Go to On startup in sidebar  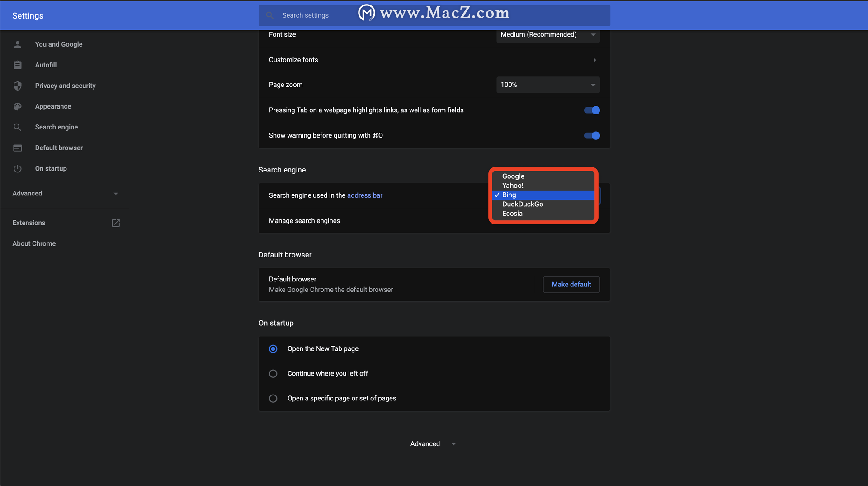pos(51,169)
